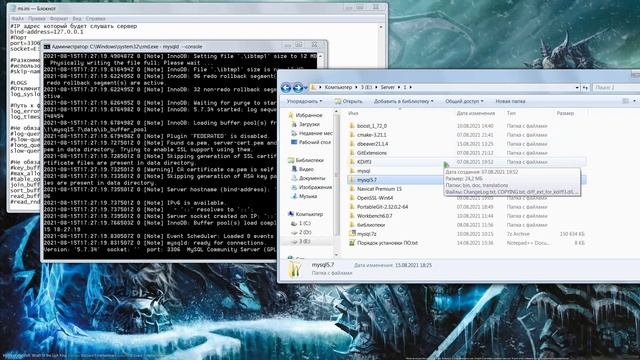This screenshot has height=360, width=640.
Task: Click the cmd.exe window title icon
Action: click(47, 47)
